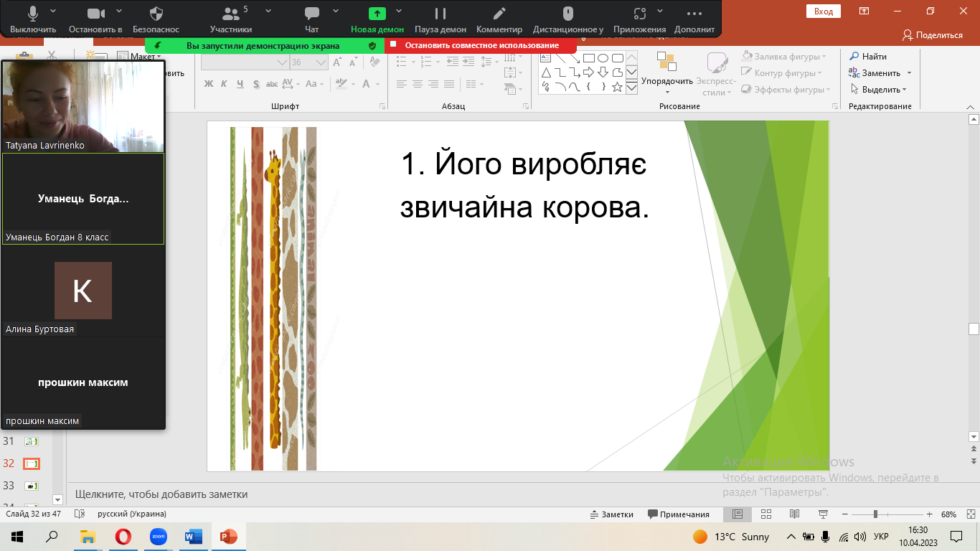
Task: Toggle underline formatting (Ч)
Action: pyautogui.click(x=241, y=84)
